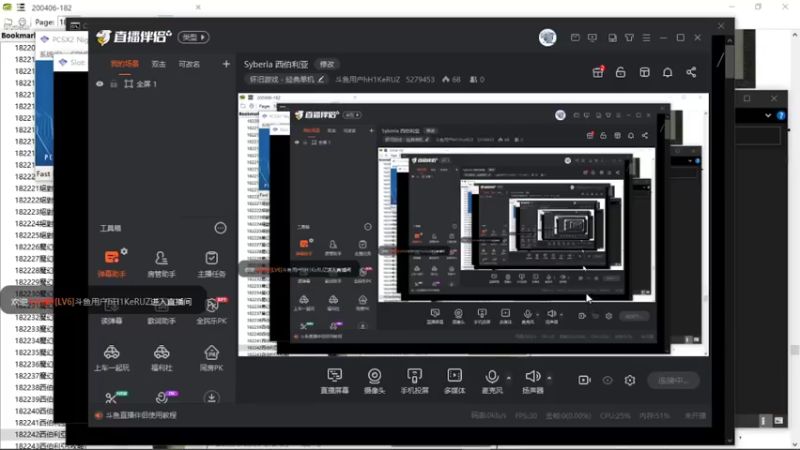
Task: Switch to 我的场景 tab
Action: [124, 64]
